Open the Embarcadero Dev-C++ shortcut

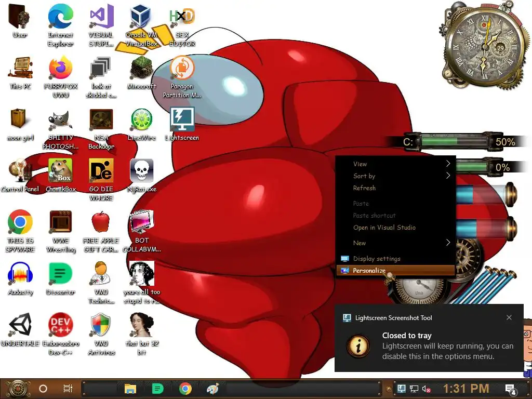point(60,335)
